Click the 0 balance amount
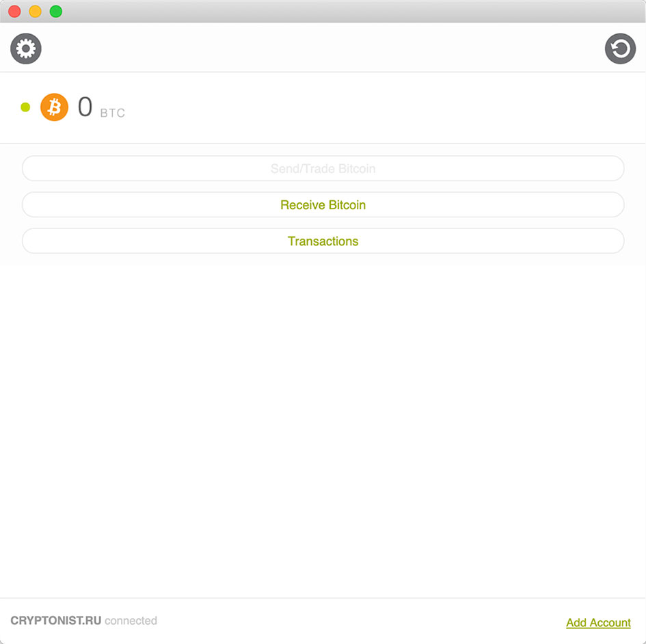 (85, 107)
